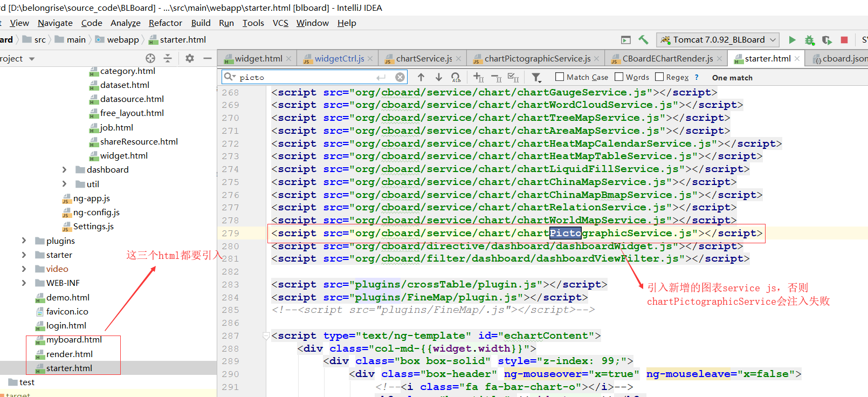Expand the plugins folder
The width and height of the screenshot is (868, 397).
point(24,241)
